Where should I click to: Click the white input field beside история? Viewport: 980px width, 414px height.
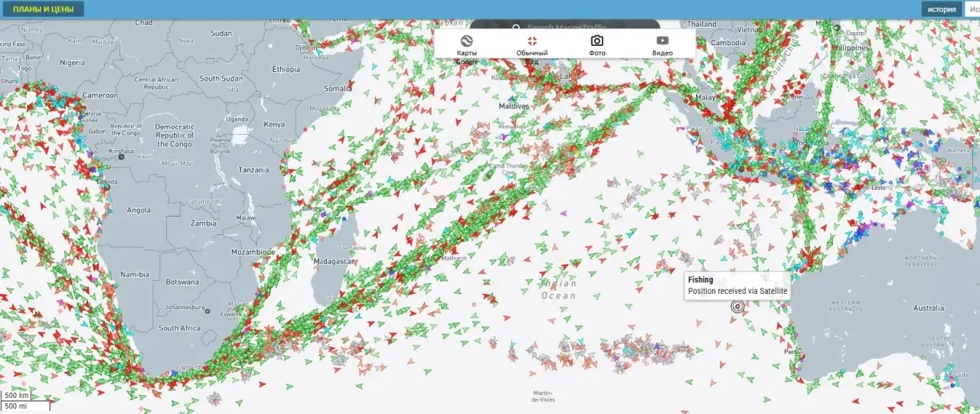pos(972,9)
